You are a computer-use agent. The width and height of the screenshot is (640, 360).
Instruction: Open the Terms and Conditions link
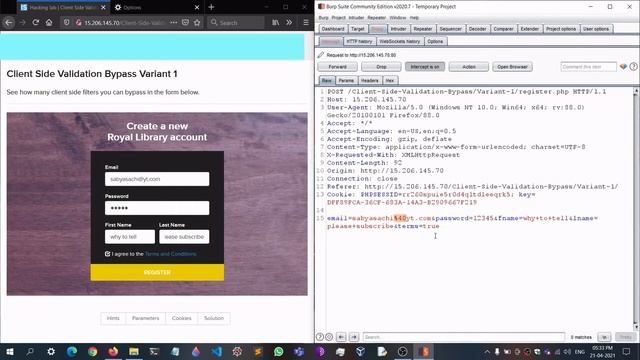pyautogui.click(x=171, y=254)
